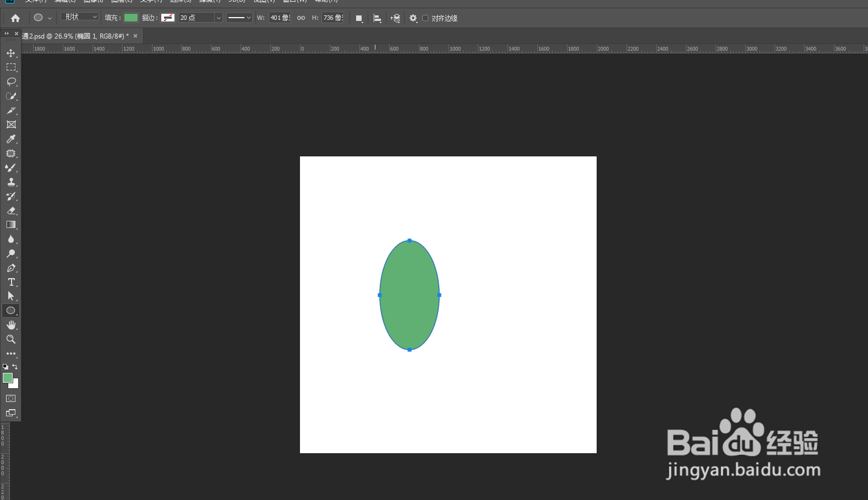Open the path alignment options

point(378,18)
